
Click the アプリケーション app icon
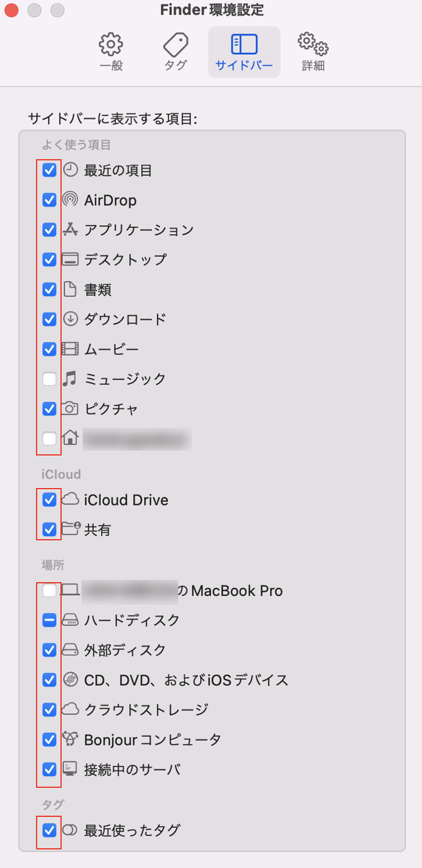[70, 230]
